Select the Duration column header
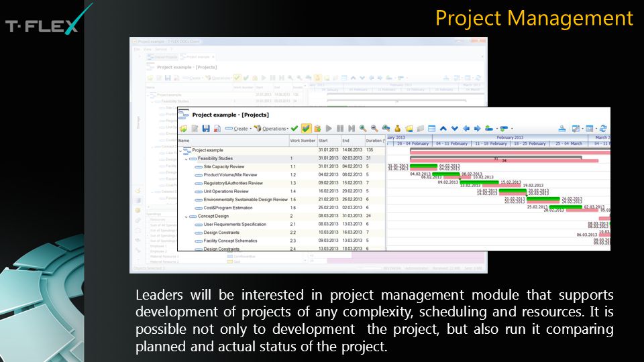This screenshot has height=362, width=644. point(375,140)
